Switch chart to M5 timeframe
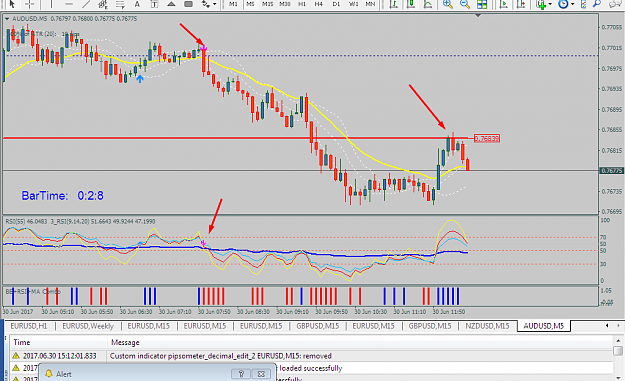This screenshot has width=625, height=381. pos(250,4)
